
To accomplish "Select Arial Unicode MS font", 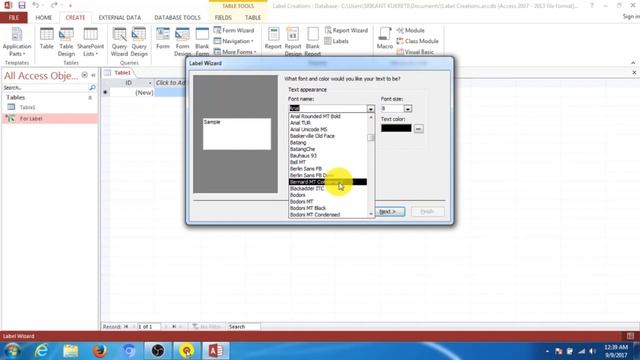I will pos(328,129).
